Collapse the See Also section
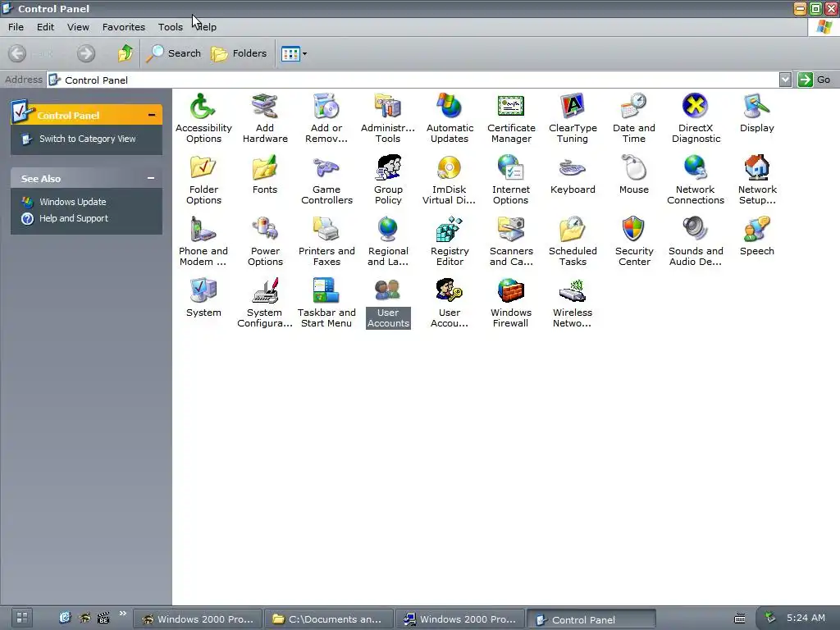This screenshot has width=840, height=630. [151, 178]
